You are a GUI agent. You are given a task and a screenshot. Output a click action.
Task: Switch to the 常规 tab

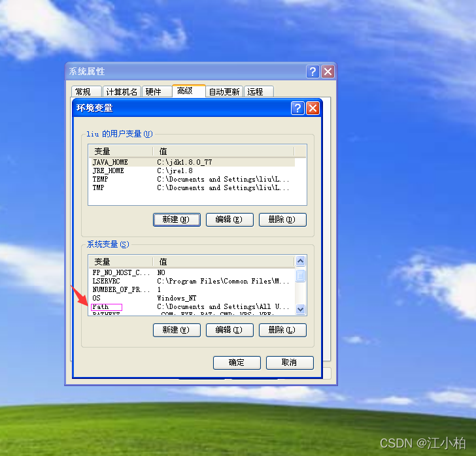[86, 91]
